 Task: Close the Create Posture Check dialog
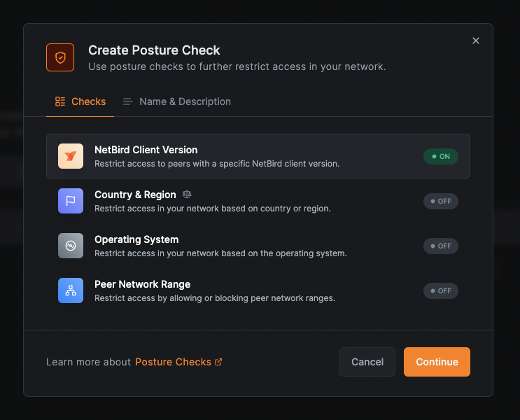pos(476,41)
